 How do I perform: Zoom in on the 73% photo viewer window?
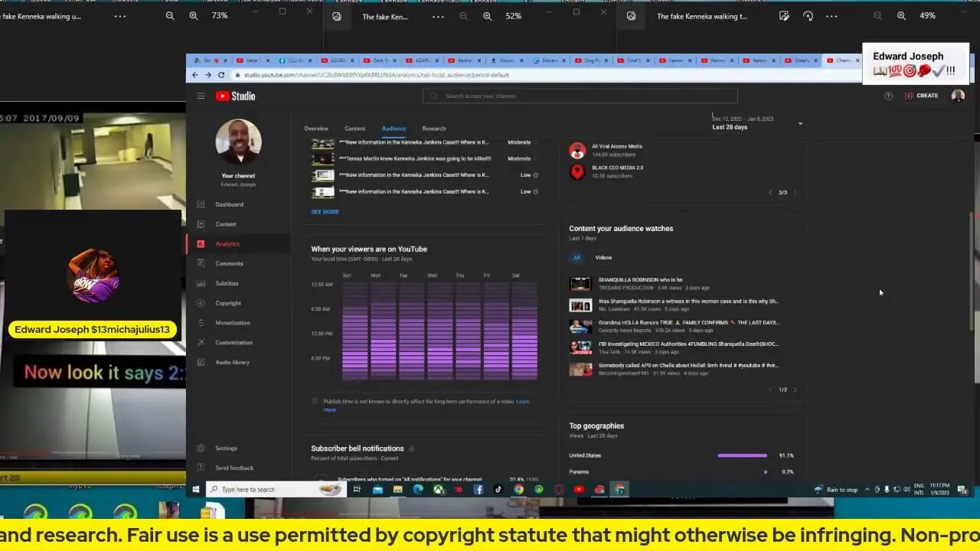[193, 15]
